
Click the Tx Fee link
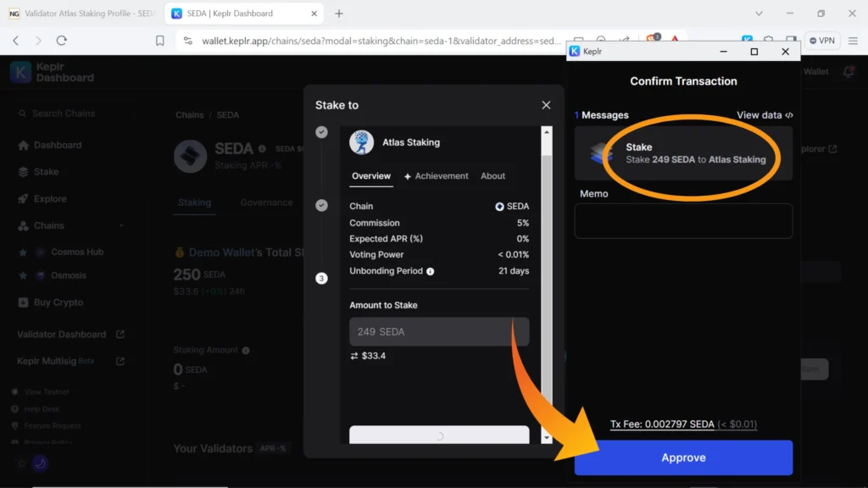pyautogui.click(x=662, y=424)
